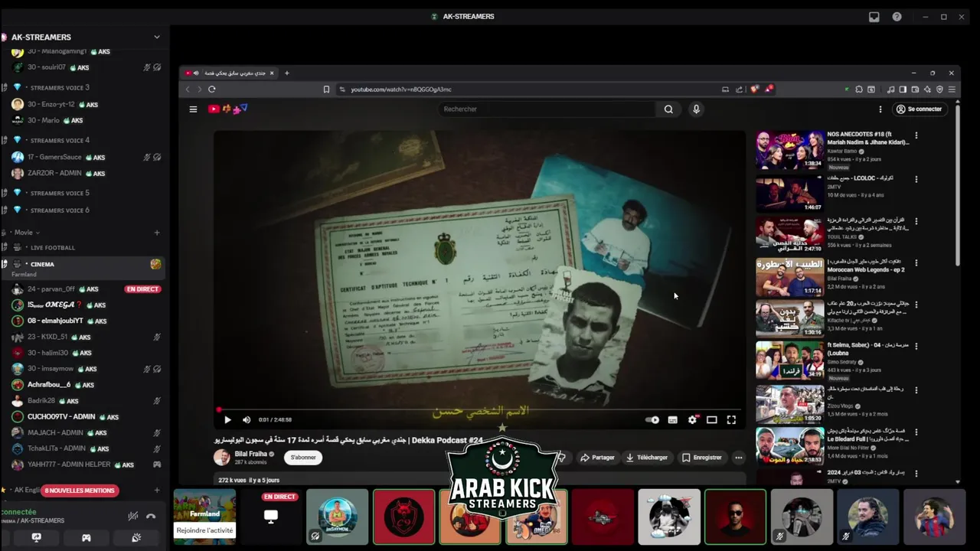
Task: Open more actions menu beside Enregistrer
Action: pyautogui.click(x=739, y=458)
